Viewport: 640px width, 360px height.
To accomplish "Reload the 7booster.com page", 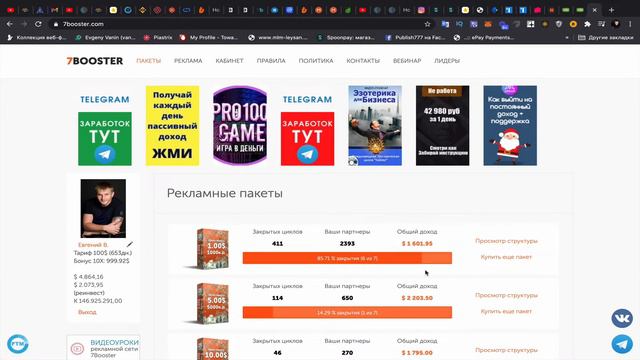I will point(38,24).
